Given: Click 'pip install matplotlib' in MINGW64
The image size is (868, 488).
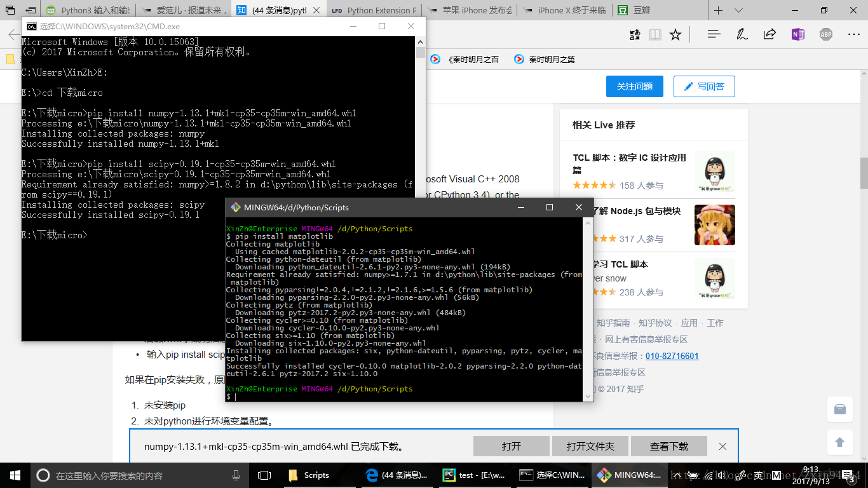Looking at the screenshot, I should pyautogui.click(x=284, y=236).
